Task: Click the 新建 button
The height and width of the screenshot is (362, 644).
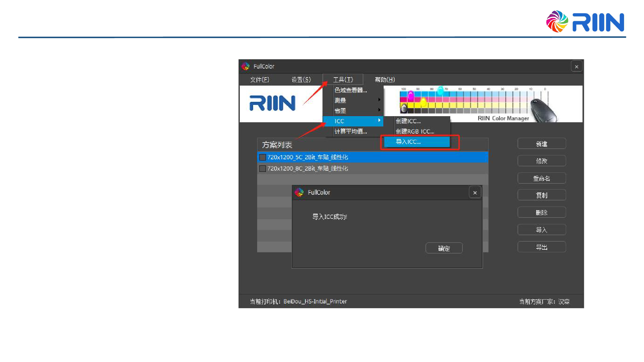Action: (x=541, y=144)
